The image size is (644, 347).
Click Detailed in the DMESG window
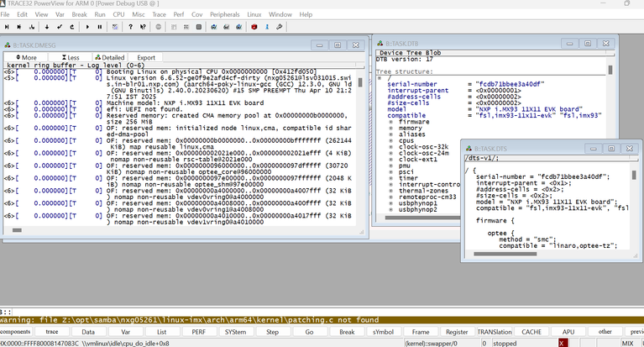pyautogui.click(x=110, y=58)
